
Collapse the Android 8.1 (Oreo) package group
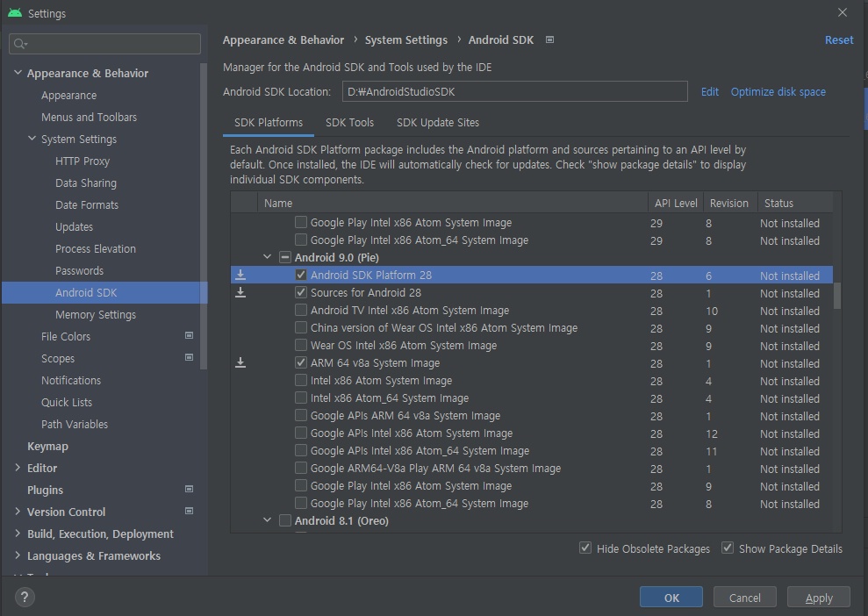tap(268, 520)
